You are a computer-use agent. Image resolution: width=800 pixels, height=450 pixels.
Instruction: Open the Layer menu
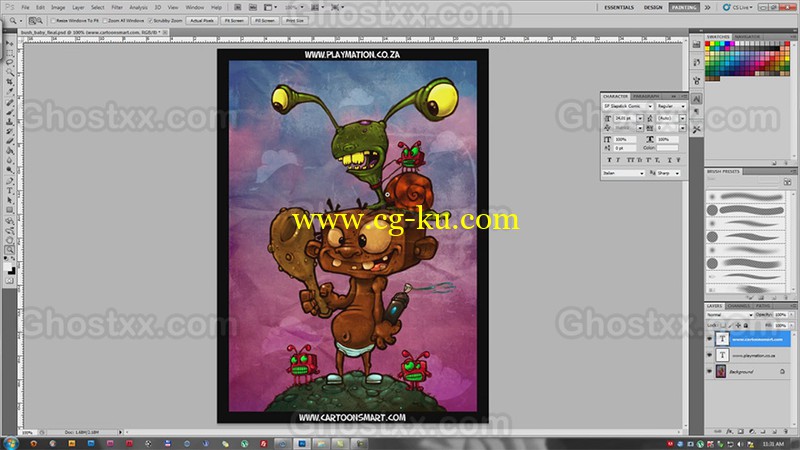click(x=78, y=8)
